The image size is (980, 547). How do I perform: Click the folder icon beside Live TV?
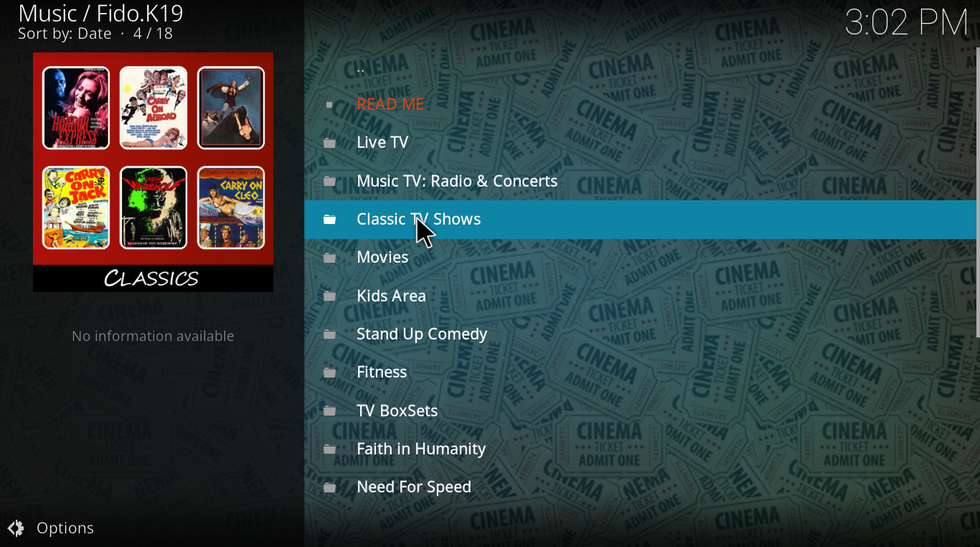[x=329, y=143]
